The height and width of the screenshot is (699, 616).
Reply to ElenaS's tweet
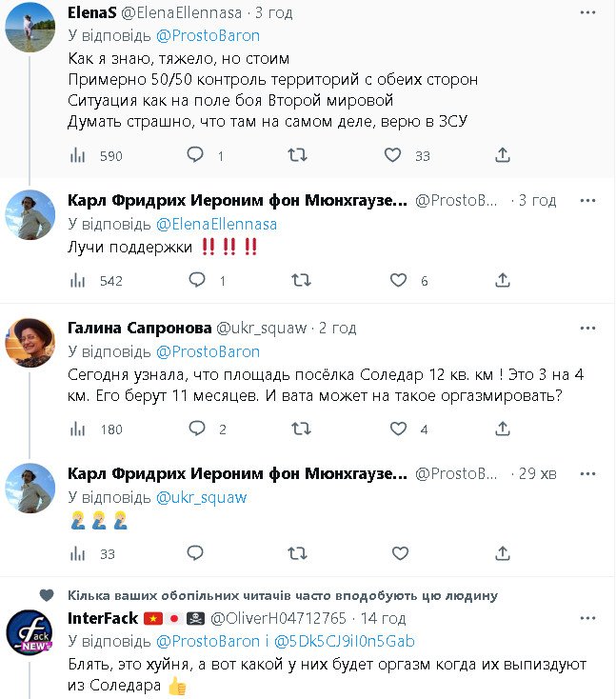point(195,155)
